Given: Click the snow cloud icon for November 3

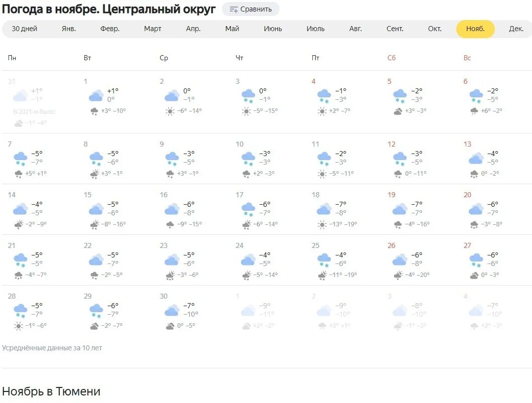Looking at the screenshot, I should tap(248, 96).
